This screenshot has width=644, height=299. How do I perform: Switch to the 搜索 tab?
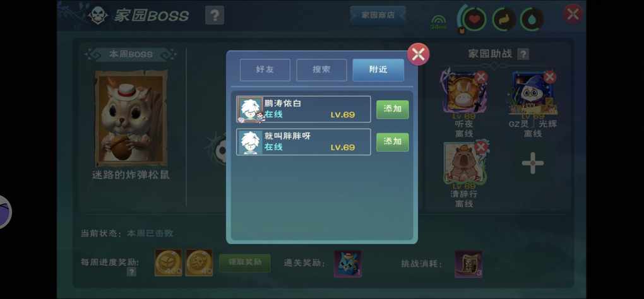(321, 70)
